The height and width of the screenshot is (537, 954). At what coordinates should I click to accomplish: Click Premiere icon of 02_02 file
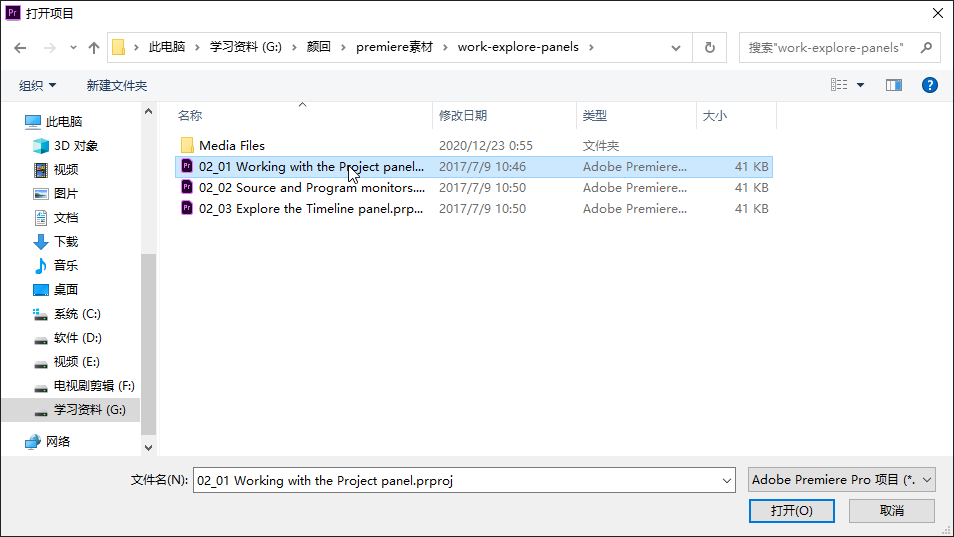(187, 187)
